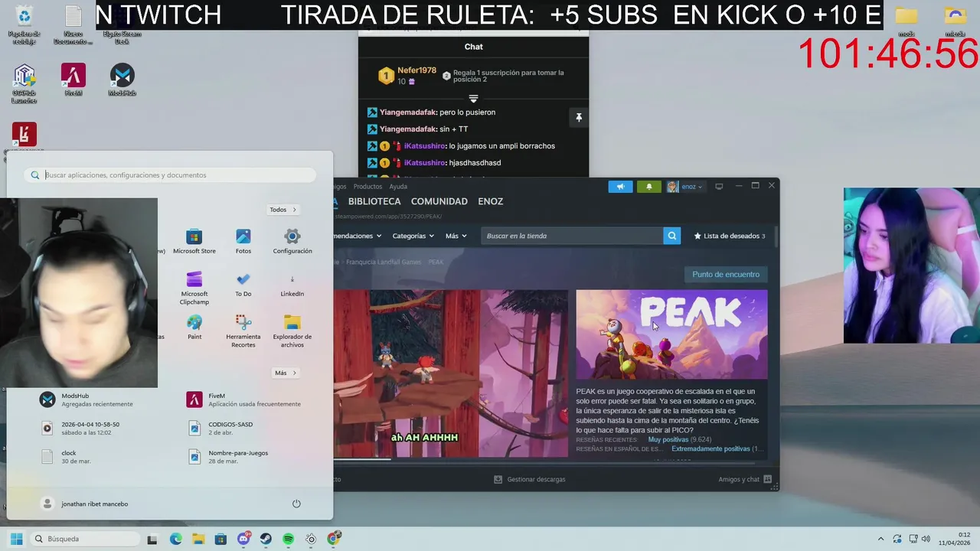Open COMUNIDAD tab in Steam
This screenshot has height=551, width=980.
[439, 201]
